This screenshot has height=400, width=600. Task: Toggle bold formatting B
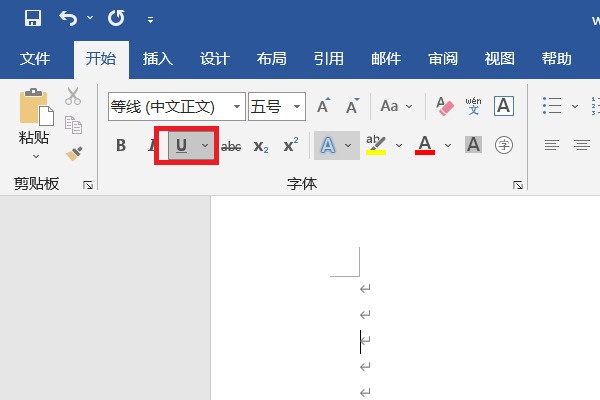(121, 145)
